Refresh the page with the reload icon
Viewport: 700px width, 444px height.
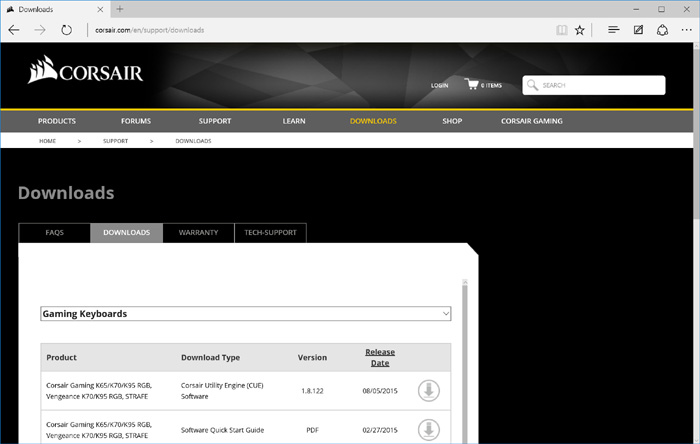click(x=66, y=30)
